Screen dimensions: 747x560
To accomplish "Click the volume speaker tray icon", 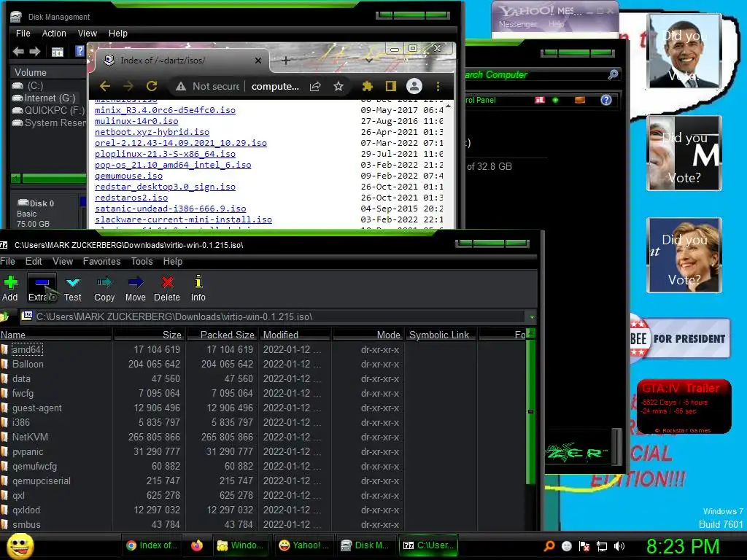I will pos(619,546).
